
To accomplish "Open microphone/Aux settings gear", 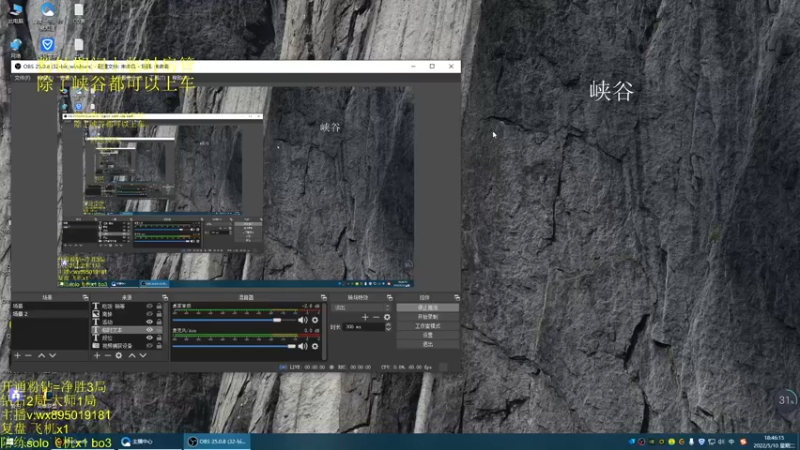I will pyautogui.click(x=315, y=346).
